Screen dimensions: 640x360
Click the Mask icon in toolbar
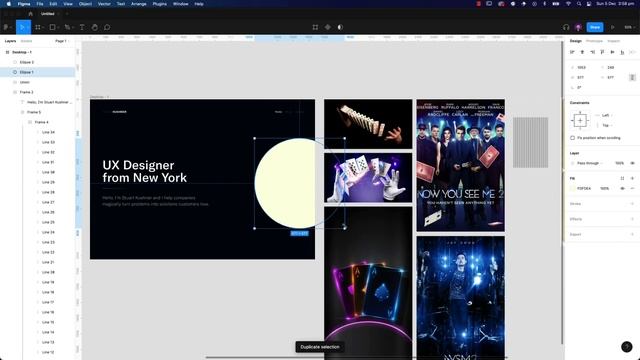tap(340, 27)
